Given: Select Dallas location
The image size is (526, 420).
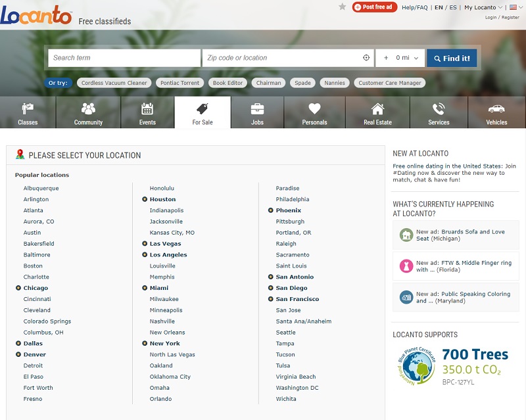Looking at the screenshot, I should click(33, 343).
